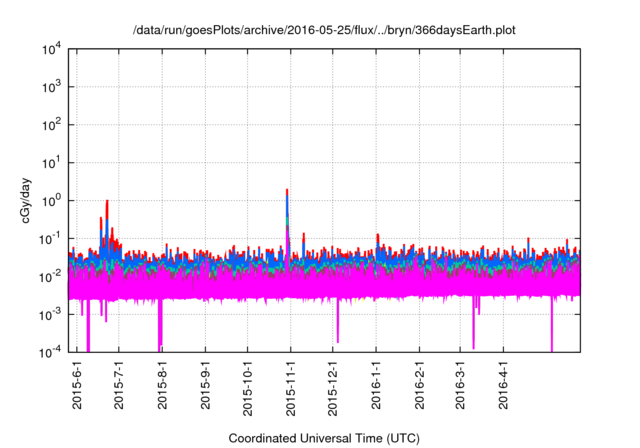Click the 10^2 y-axis tick label
This screenshot has height=448, width=640.
(54, 125)
